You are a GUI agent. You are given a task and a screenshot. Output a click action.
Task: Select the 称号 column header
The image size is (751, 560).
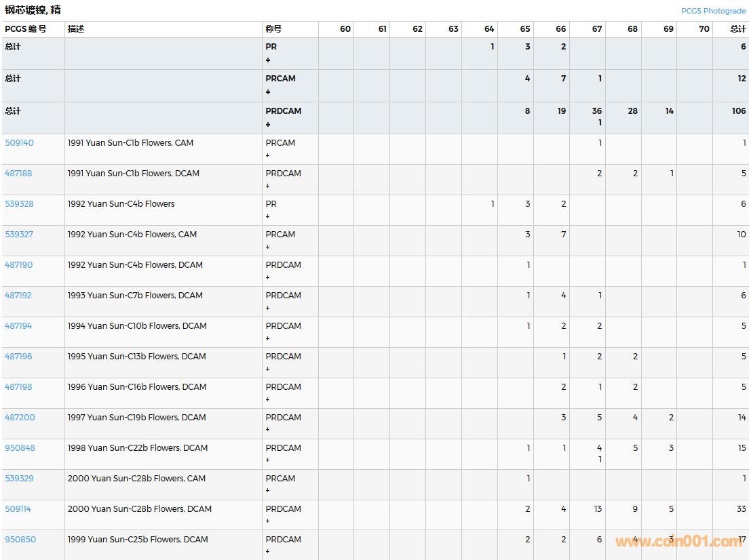[x=273, y=29]
